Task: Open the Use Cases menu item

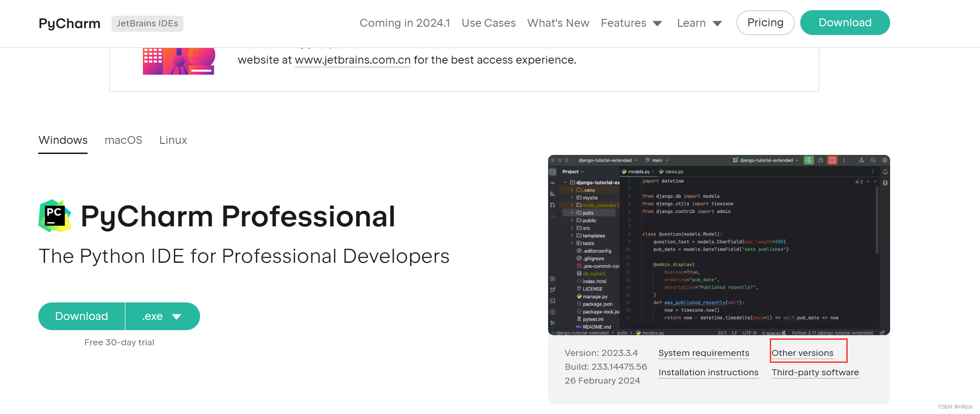Action: [x=489, y=23]
